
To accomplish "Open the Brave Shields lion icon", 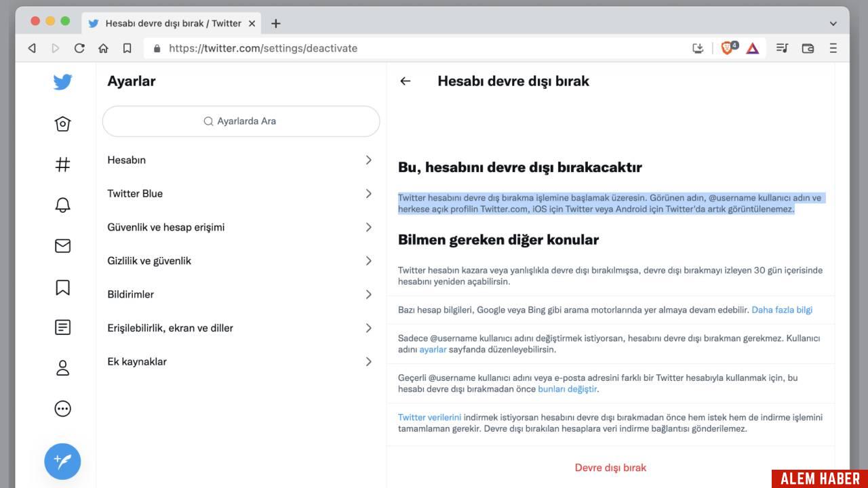I will click(x=729, y=47).
